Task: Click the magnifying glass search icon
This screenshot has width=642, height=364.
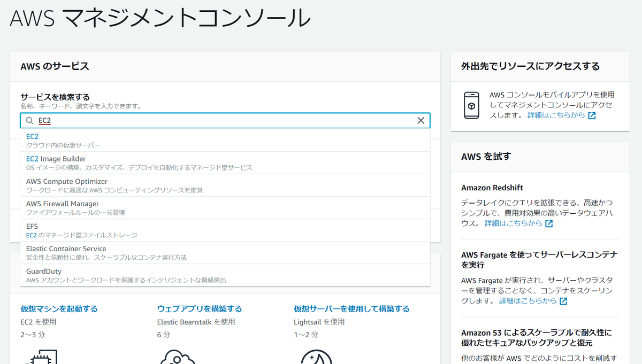Action: [29, 120]
